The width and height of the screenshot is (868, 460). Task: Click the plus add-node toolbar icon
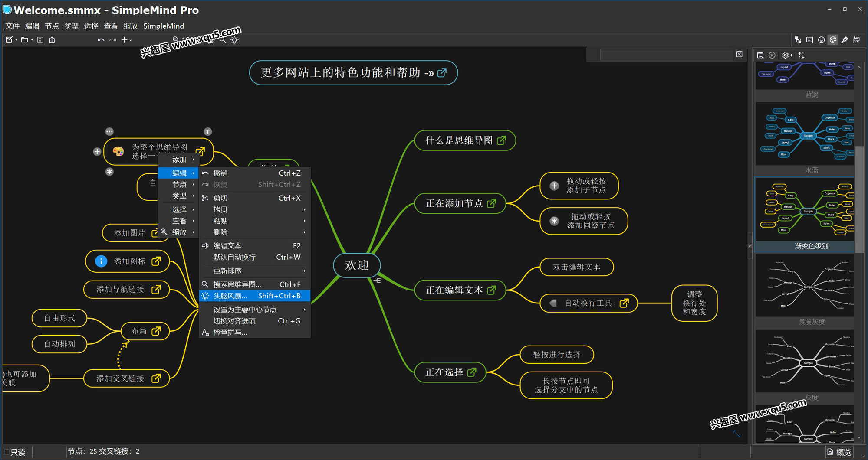click(x=124, y=40)
